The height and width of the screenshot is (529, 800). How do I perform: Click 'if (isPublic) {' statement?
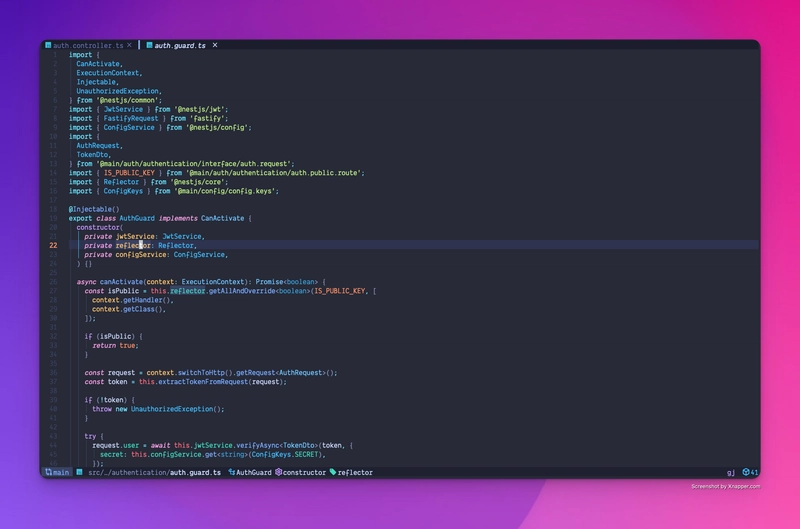click(113, 337)
